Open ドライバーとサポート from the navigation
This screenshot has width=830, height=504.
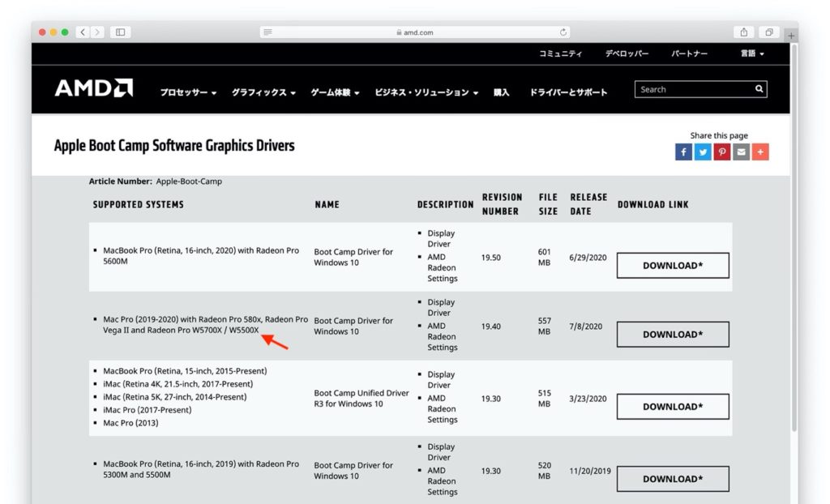click(x=567, y=92)
